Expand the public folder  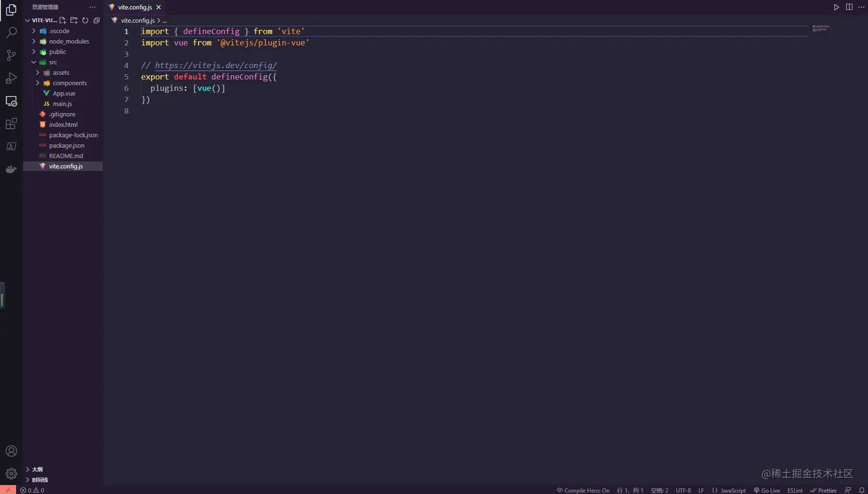pos(63,52)
